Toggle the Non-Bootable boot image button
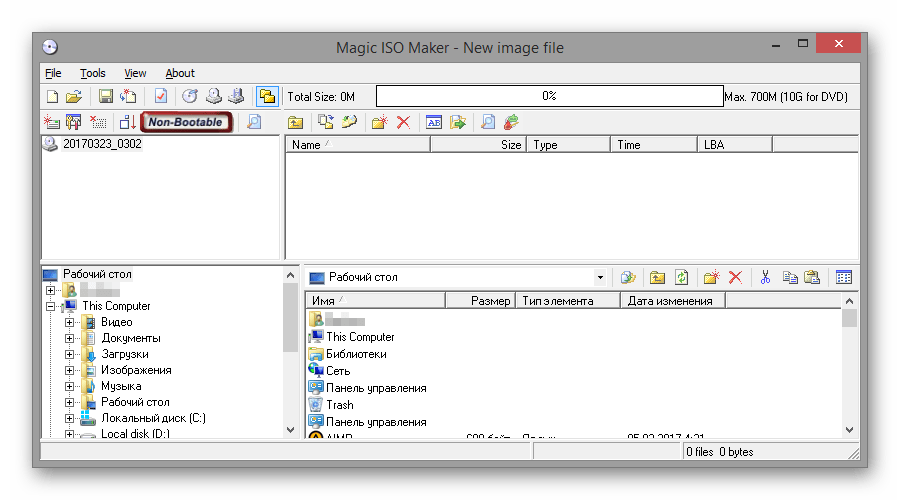 pos(186,122)
